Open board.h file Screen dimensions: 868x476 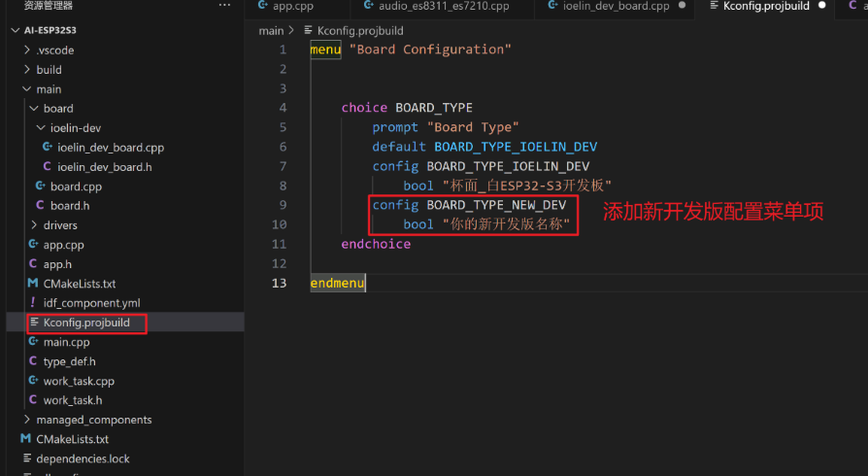70,206
